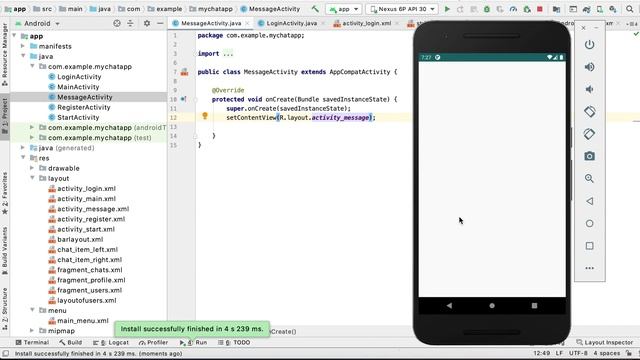The image size is (640, 360).
Task: Click the Collapse All icon in Project panel
Action: [130, 23]
